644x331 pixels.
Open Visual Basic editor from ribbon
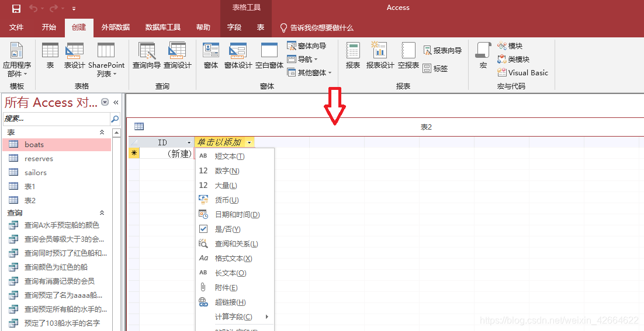[522, 72]
